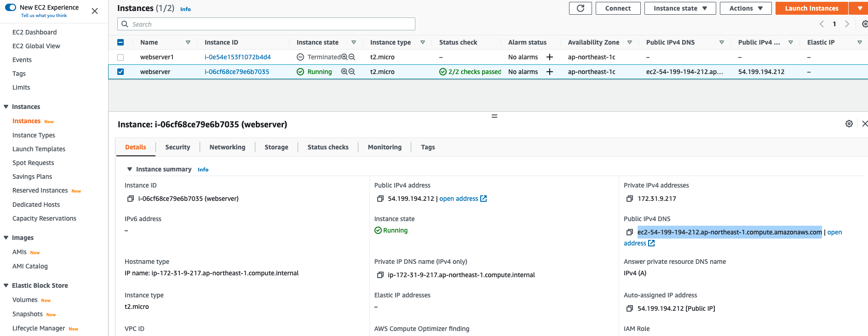
Task: Copy the Public IPv4 DNS name
Action: 630,232
